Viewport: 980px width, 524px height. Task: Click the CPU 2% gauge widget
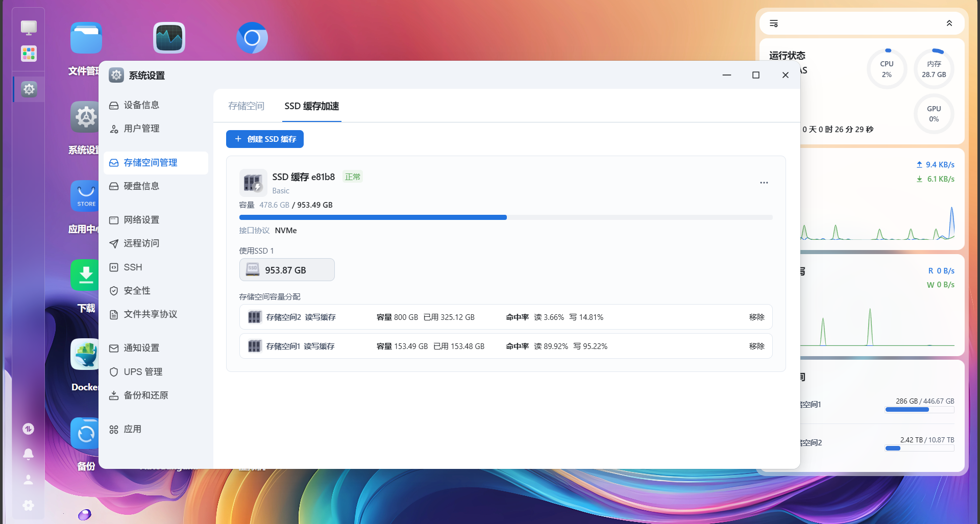[887, 69]
